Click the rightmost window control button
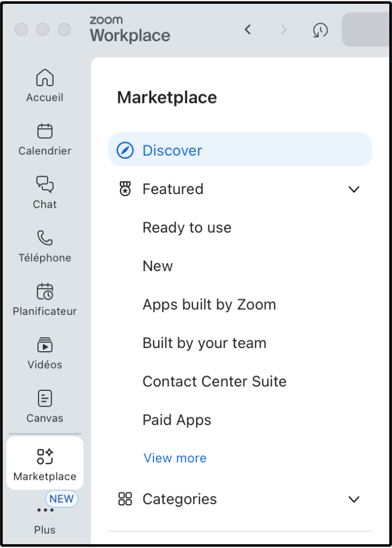The height and width of the screenshot is (548, 392). 64,29
